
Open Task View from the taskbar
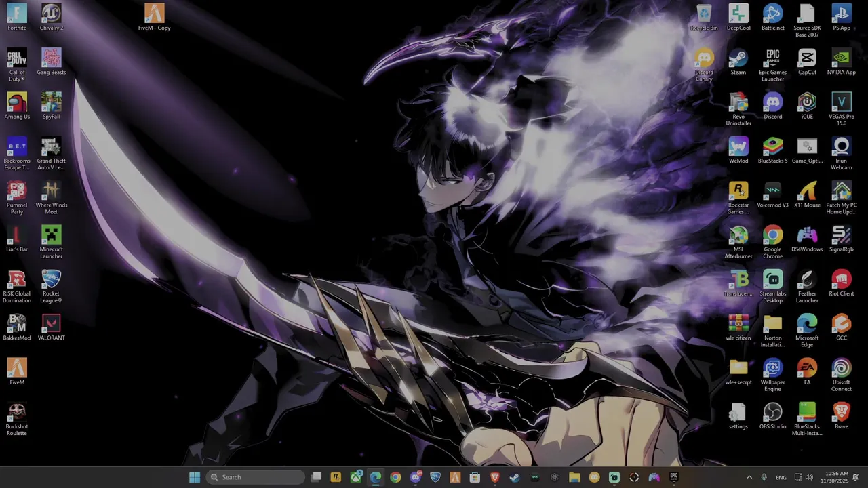[x=316, y=477]
